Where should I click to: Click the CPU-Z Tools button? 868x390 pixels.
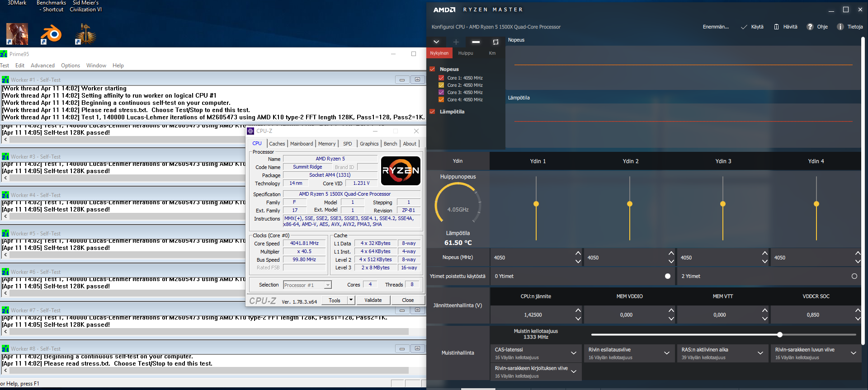[335, 300]
